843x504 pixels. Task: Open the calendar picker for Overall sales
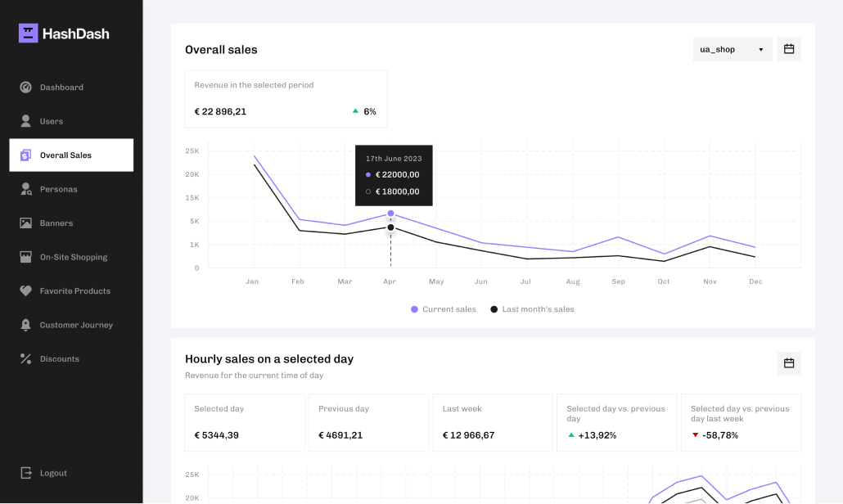[x=788, y=48]
